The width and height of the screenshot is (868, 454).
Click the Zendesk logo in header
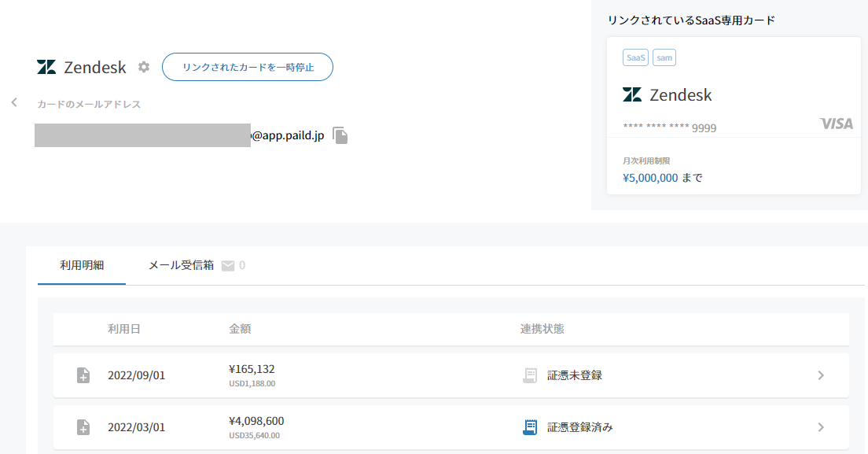(46, 67)
